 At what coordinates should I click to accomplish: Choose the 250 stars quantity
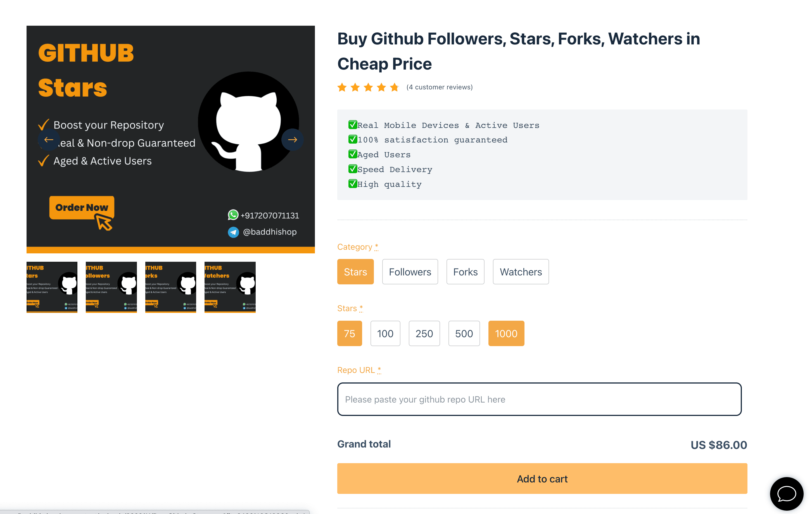point(424,333)
